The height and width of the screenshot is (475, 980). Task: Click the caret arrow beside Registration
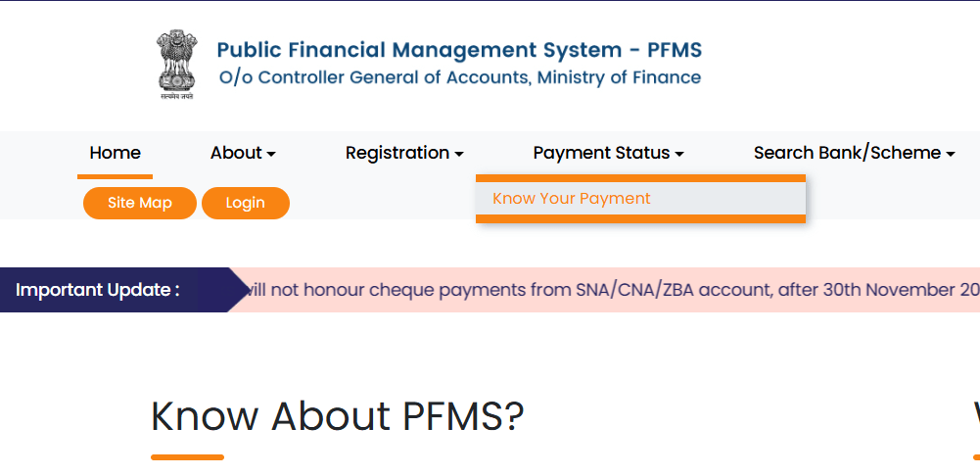(x=458, y=154)
